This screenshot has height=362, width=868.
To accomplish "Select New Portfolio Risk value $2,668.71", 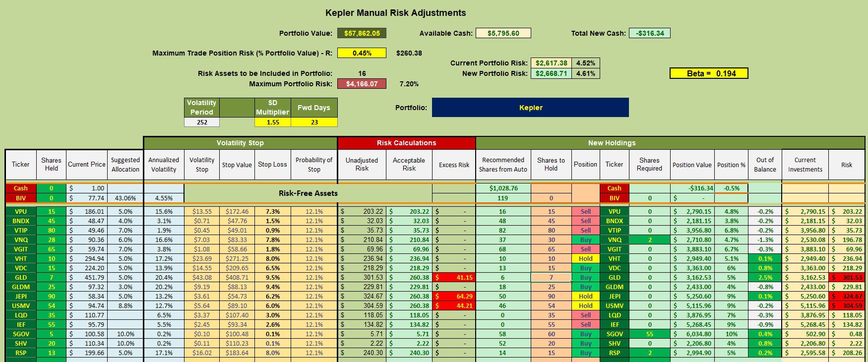I will pos(551,73).
